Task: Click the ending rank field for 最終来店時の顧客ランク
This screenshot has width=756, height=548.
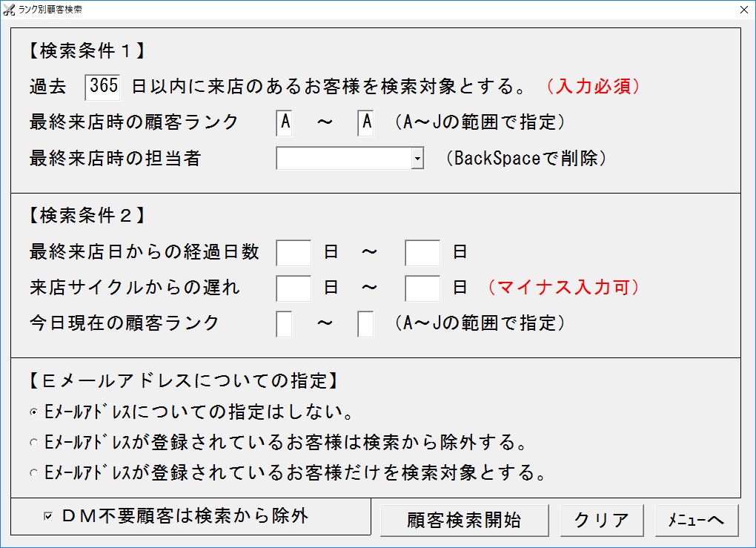Action: point(365,122)
